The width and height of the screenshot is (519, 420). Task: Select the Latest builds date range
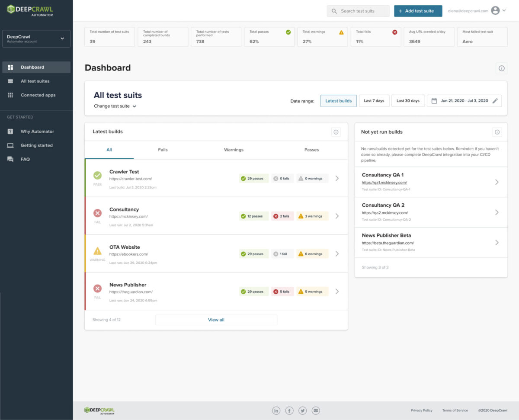tap(339, 101)
